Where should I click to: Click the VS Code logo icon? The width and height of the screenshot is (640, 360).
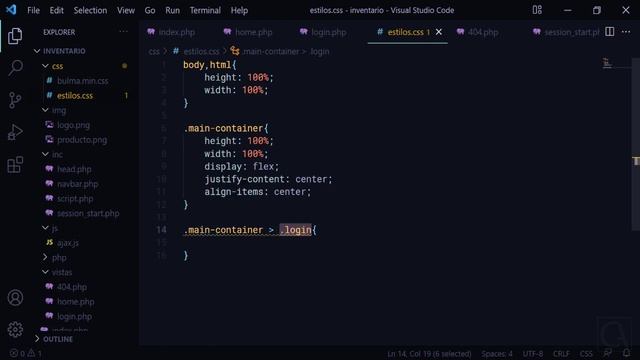click(11, 10)
